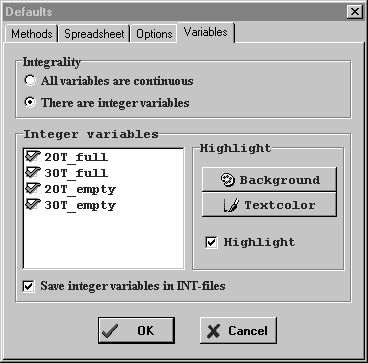Click the green checkmark icon on OK
The height and width of the screenshot is (363, 368).
pyautogui.click(x=110, y=331)
